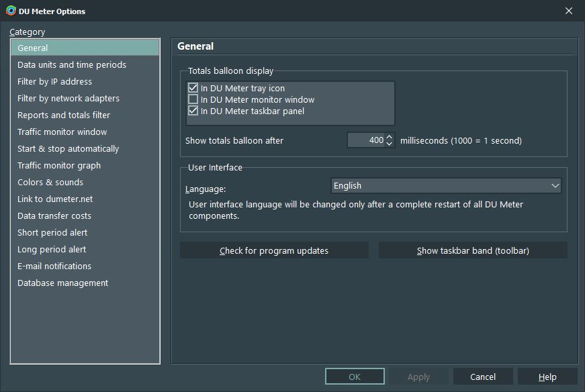Open 'Start & stop automatically' category
585x392 pixels.
pyautogui.click(x=85, y=149)
